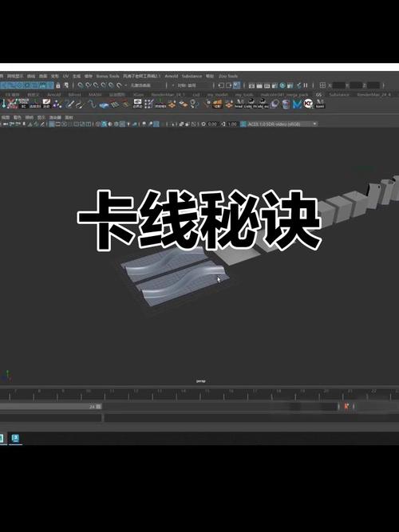Open the symmetry 对称 dropdown
399x532 pixels.
tap(188, 85)
